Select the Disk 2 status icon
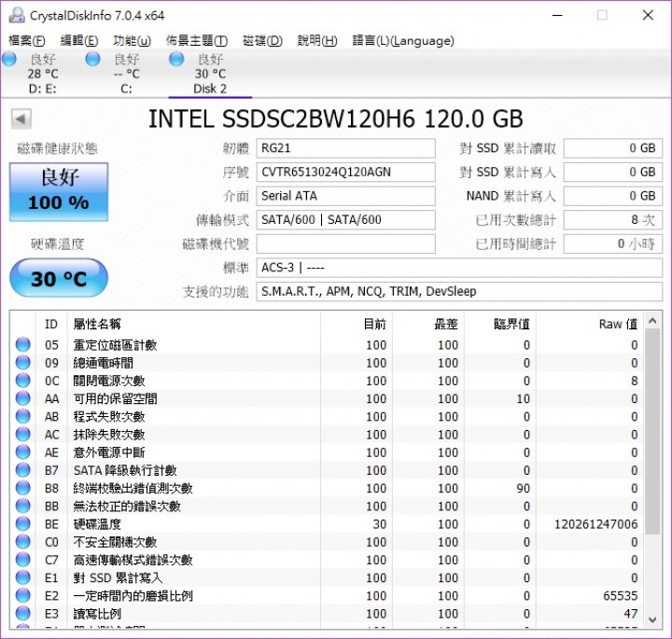This screenshot has height=639, width=672. (176, 59)
